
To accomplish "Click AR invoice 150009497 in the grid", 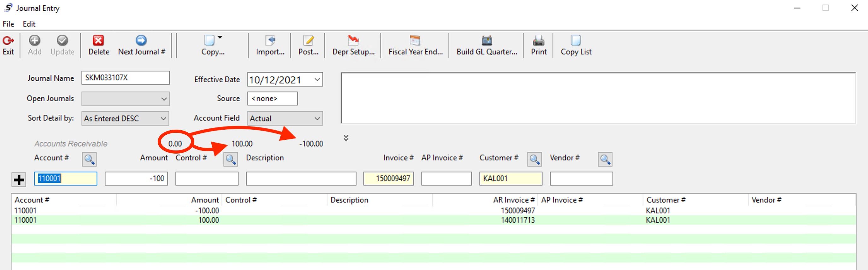I will click(518, 211).
